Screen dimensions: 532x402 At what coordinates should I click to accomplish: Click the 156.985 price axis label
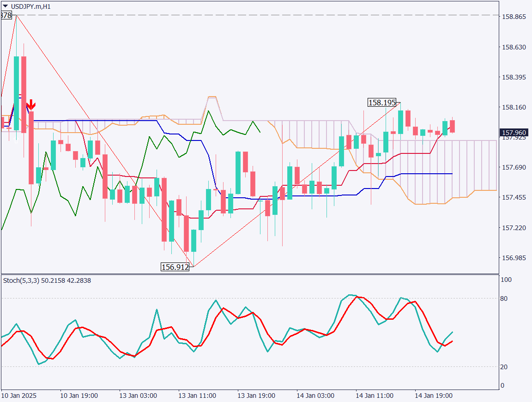coord(514,258)
